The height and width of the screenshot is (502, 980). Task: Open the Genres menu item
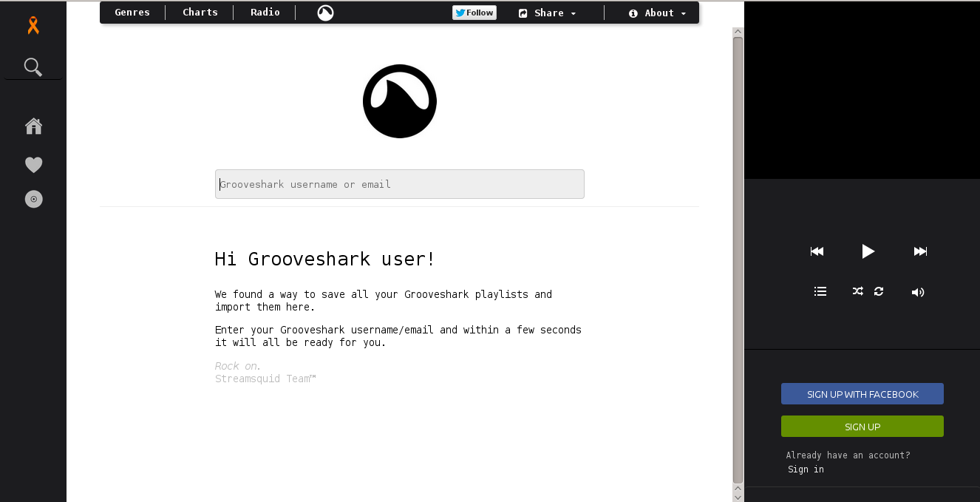point(132,13)
